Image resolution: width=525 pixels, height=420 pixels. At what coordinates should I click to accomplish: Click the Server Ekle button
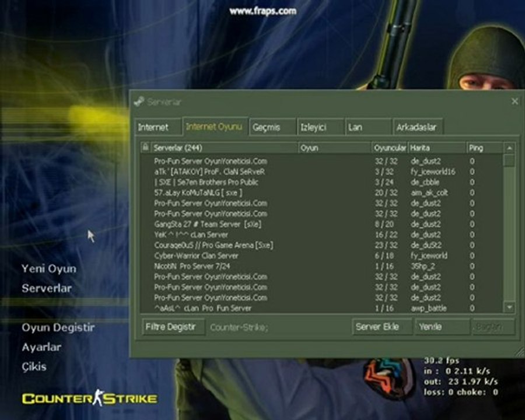coord(382,327)
